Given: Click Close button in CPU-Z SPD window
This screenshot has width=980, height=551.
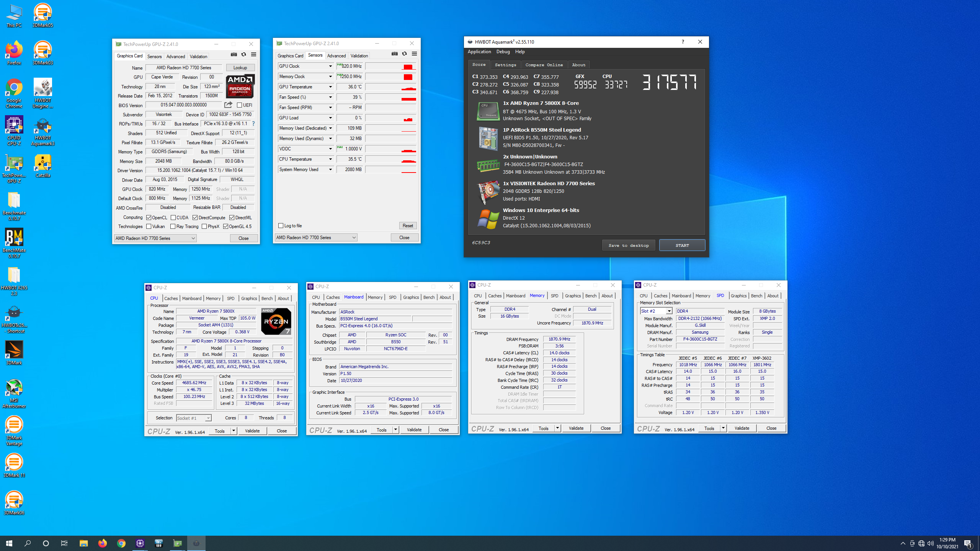Looking at the screenshot, I should coord(771,428).
